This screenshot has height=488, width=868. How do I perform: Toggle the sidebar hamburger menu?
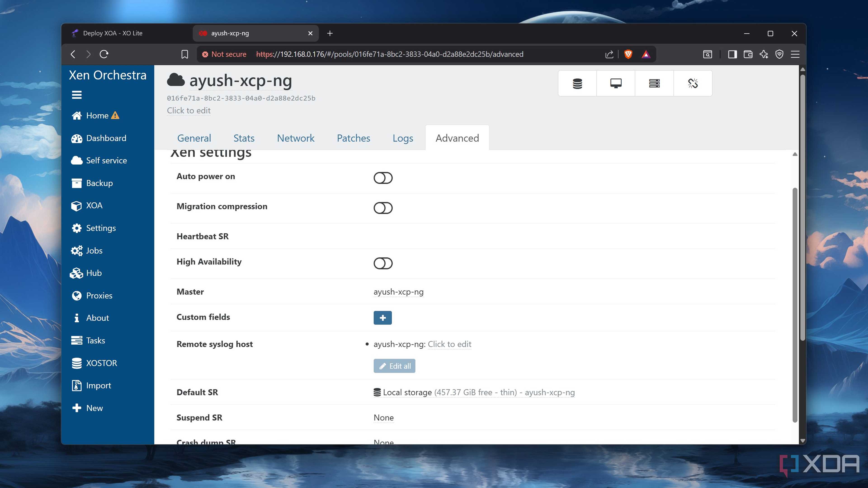[76, 95]
